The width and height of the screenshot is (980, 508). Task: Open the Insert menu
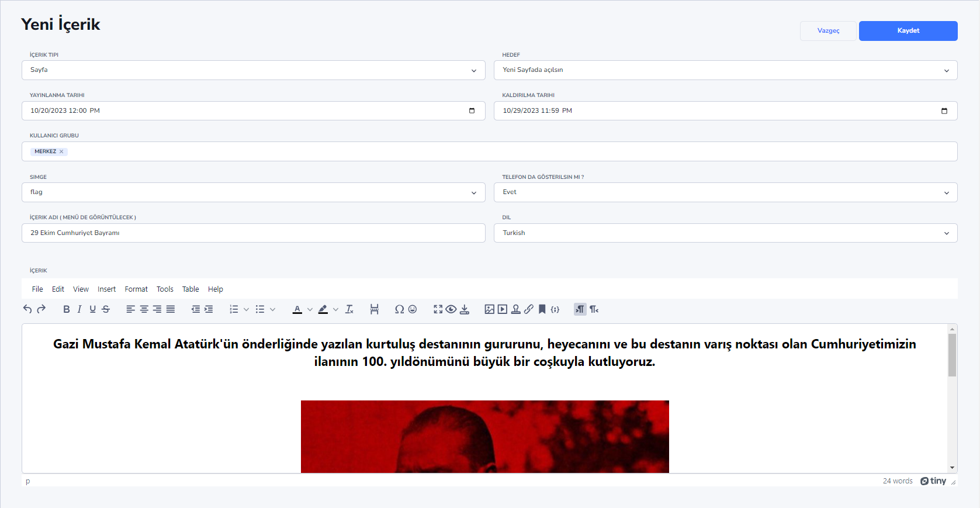106,289
